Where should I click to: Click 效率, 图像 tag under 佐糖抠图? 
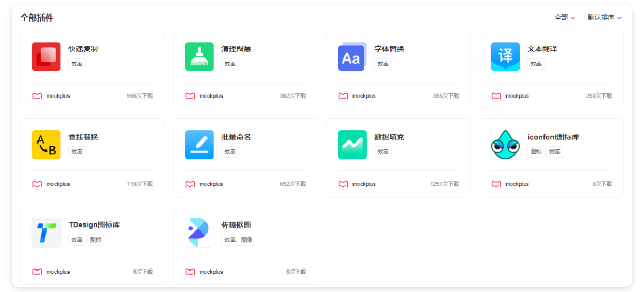pos(238,240)
